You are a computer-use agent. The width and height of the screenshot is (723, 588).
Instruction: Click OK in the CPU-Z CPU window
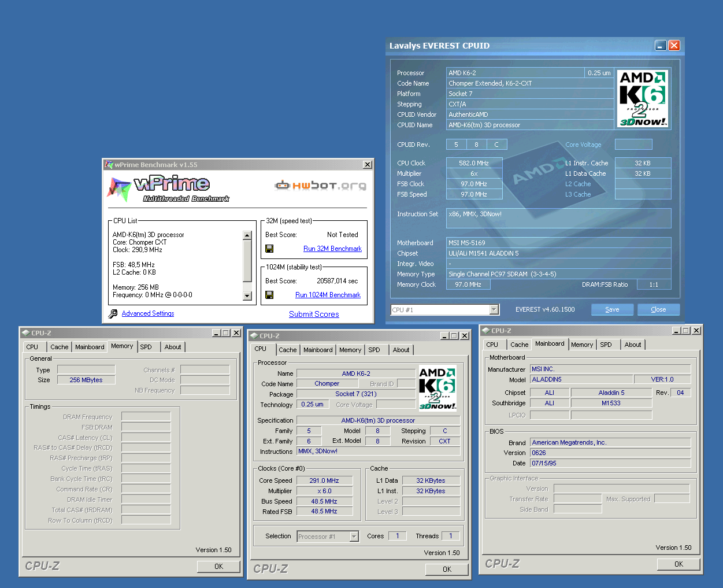pyautogui.click(x=447, y=569)
